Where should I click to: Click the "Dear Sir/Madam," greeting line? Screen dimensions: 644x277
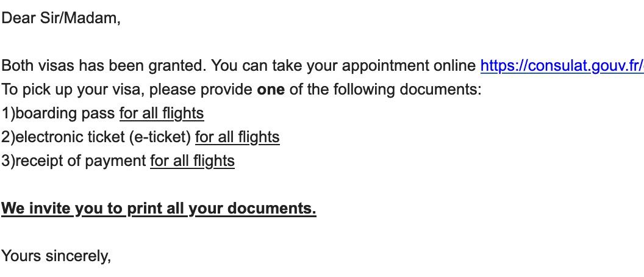pyautogui.click(x=61, y=18)
